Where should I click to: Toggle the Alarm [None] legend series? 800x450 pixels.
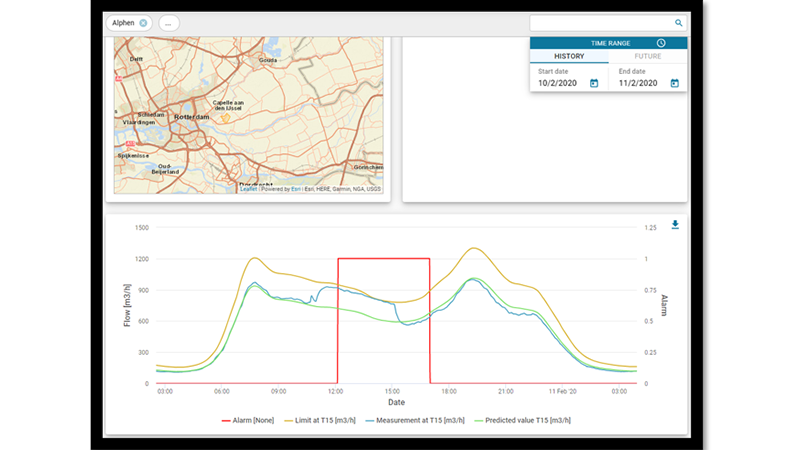[x=247, y=420]
